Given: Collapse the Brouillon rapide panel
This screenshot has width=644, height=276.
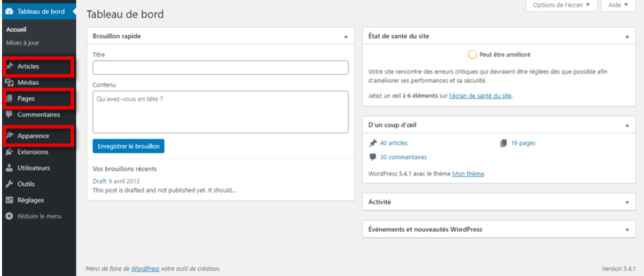Looking at the screenshot, I should 346,36.
